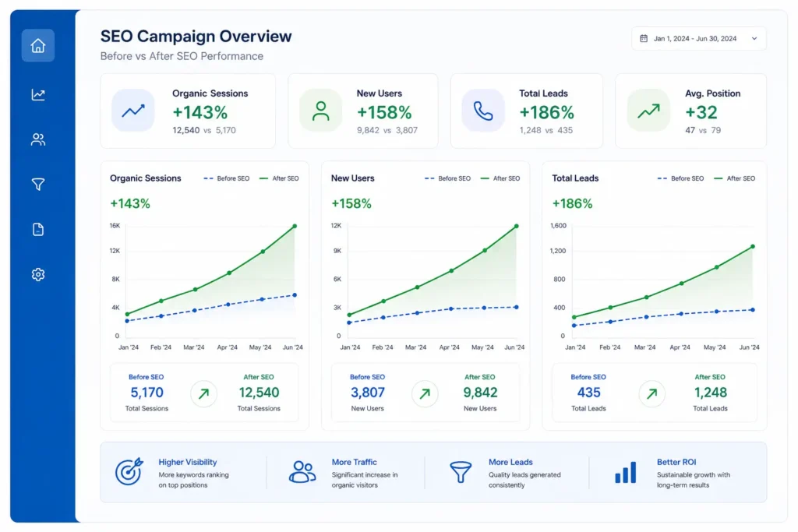Click the Total Leads chart panel title
798x532 pixels.
[575, 178]
